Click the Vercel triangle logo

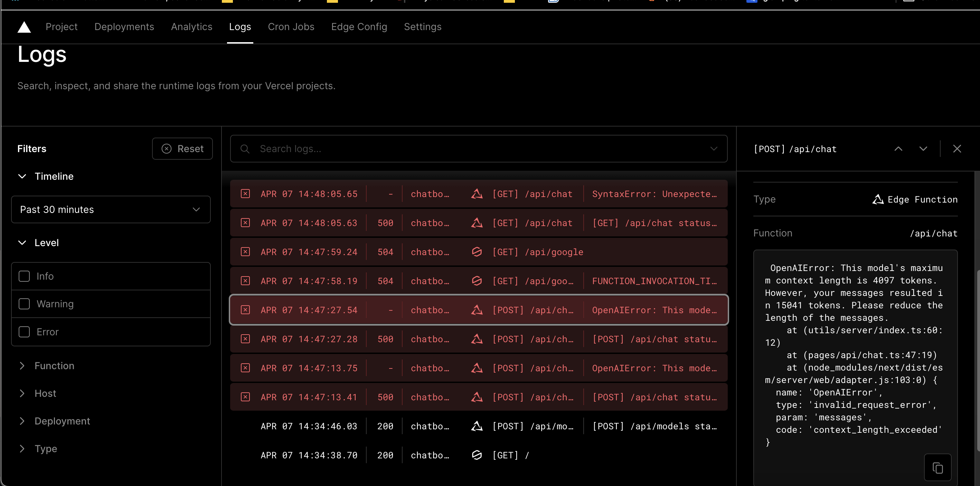(x=24, y=27)
